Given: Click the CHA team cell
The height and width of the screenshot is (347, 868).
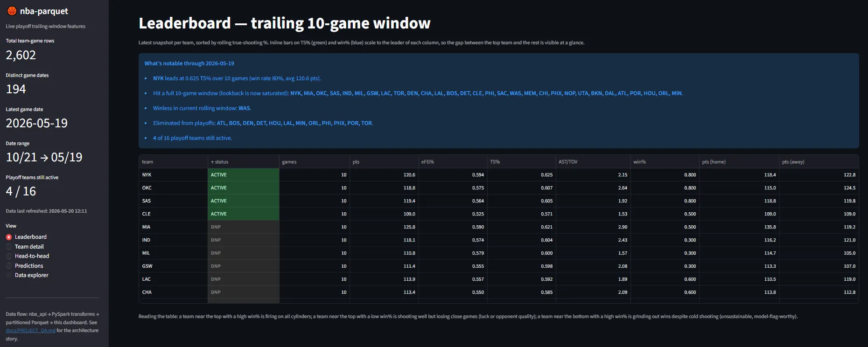Looking at the screenshot, I should click(173, 292).
